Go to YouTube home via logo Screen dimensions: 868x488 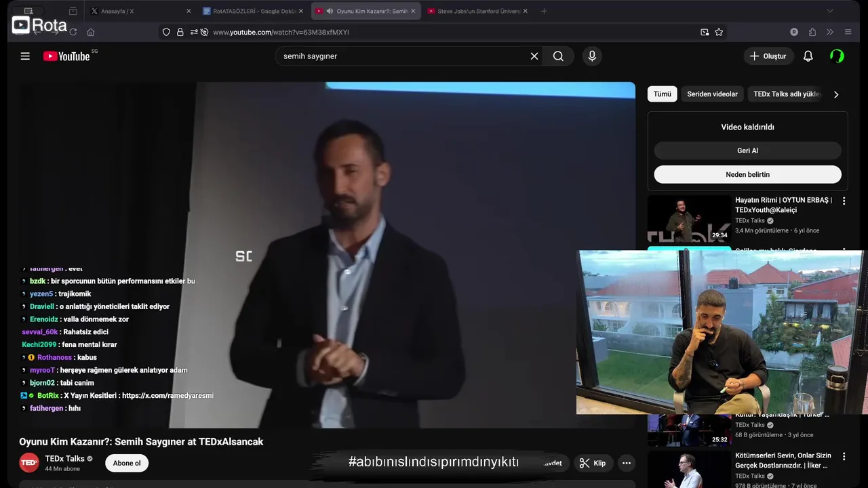click(66, 56)
